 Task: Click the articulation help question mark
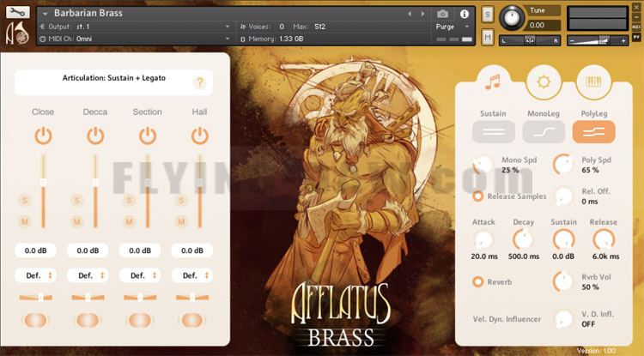click(200, 82)
